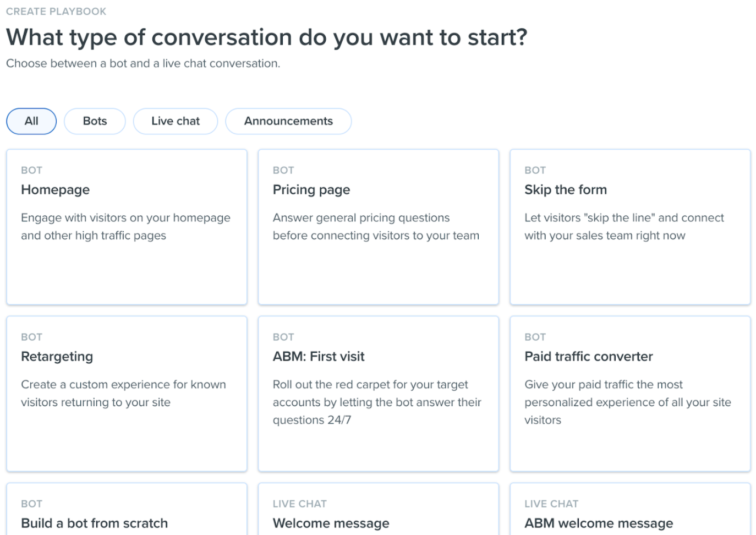
Task: Click the CREATE PLAYBOOK header label
Action: (56, 12)
